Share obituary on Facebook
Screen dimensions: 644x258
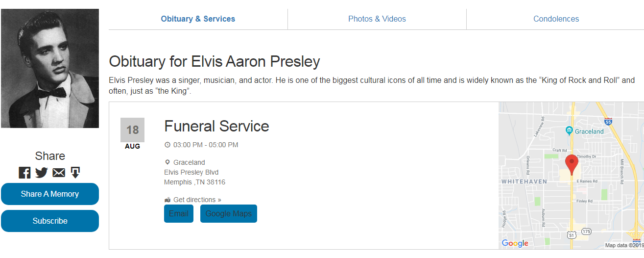coord(24,173)
